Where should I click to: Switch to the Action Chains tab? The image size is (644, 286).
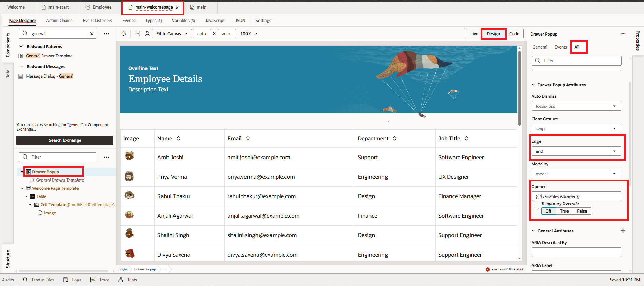(59, 21)
